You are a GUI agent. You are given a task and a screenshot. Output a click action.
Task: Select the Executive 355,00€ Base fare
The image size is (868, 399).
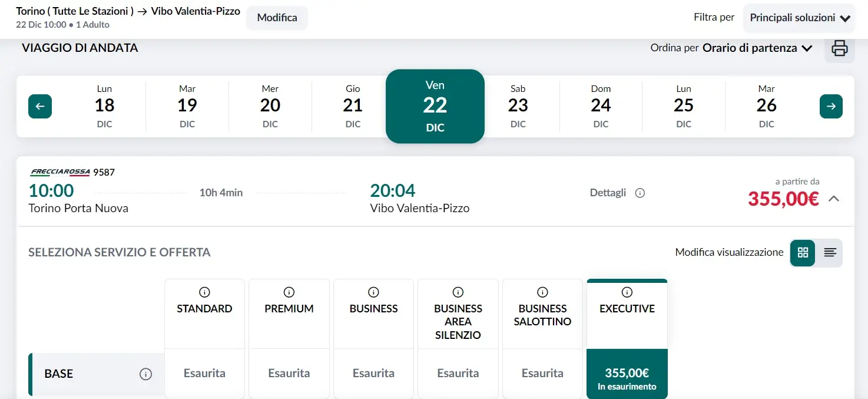click(x=627, y=374)
